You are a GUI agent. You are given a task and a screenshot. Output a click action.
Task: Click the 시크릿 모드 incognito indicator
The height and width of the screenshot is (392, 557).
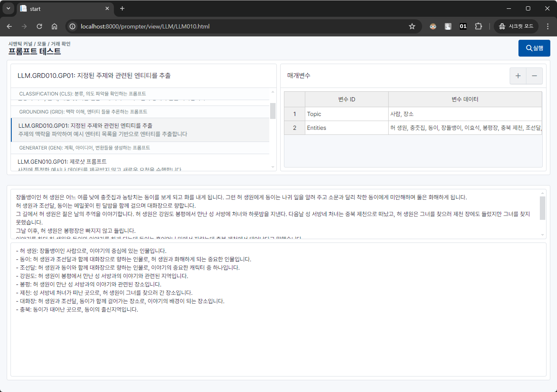516,26
